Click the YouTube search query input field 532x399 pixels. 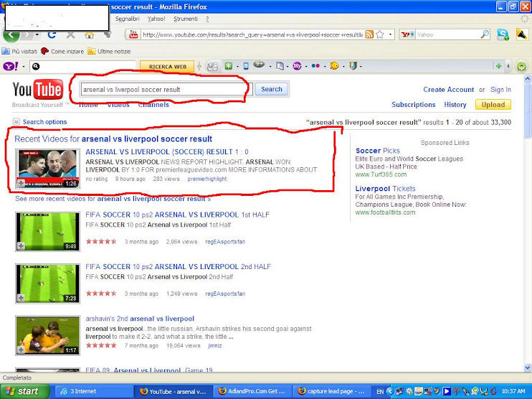tap(166, 90)
